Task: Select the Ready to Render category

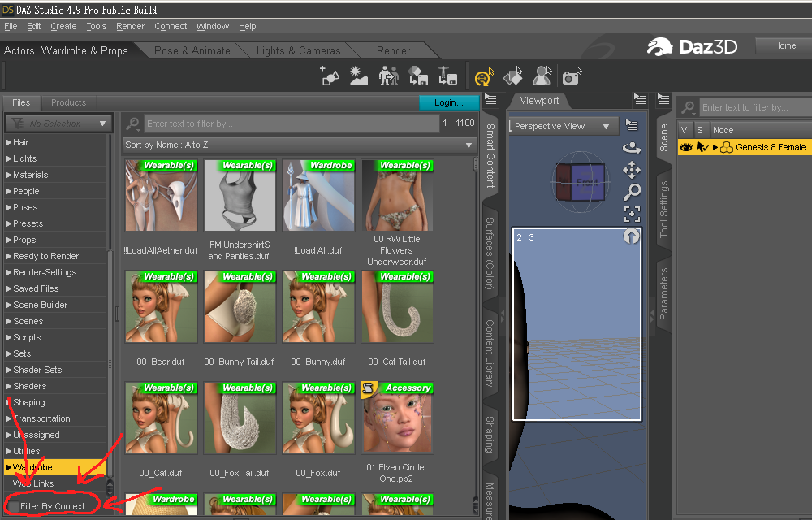Action: point(45,256)
